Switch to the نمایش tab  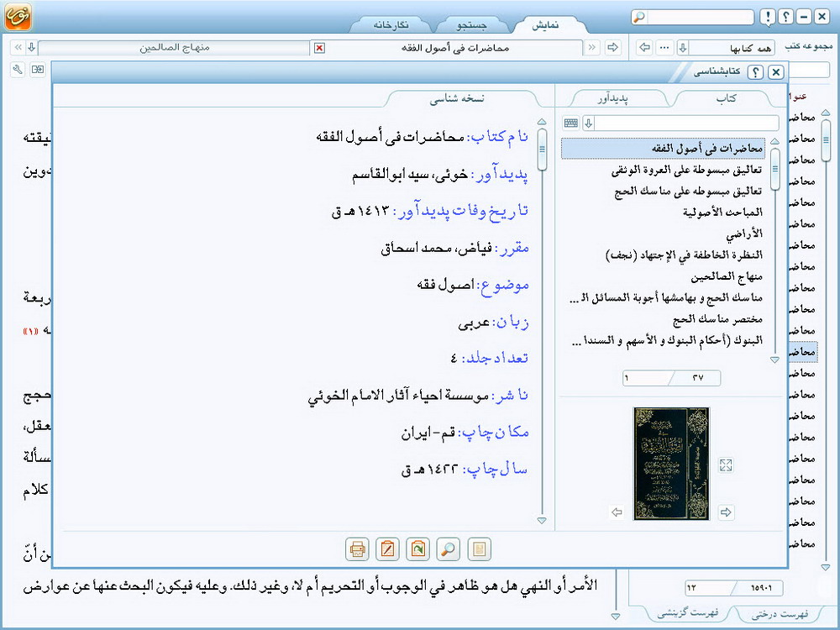(x=545, y=25)
